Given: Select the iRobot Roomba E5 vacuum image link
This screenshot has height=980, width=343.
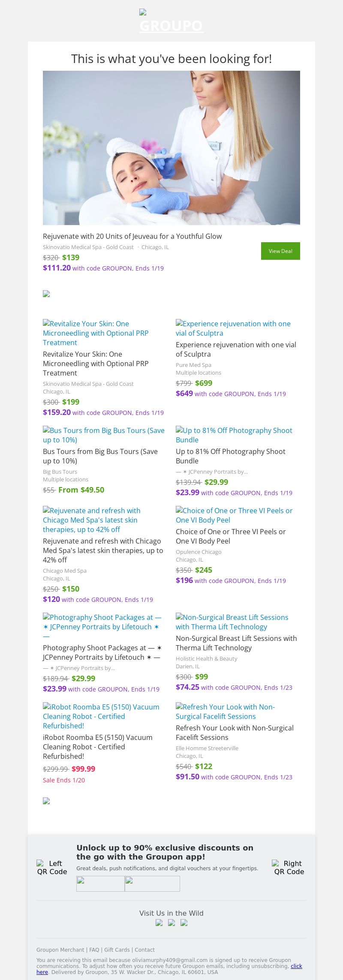Looking at the screenshot, I should coord(101,716).
